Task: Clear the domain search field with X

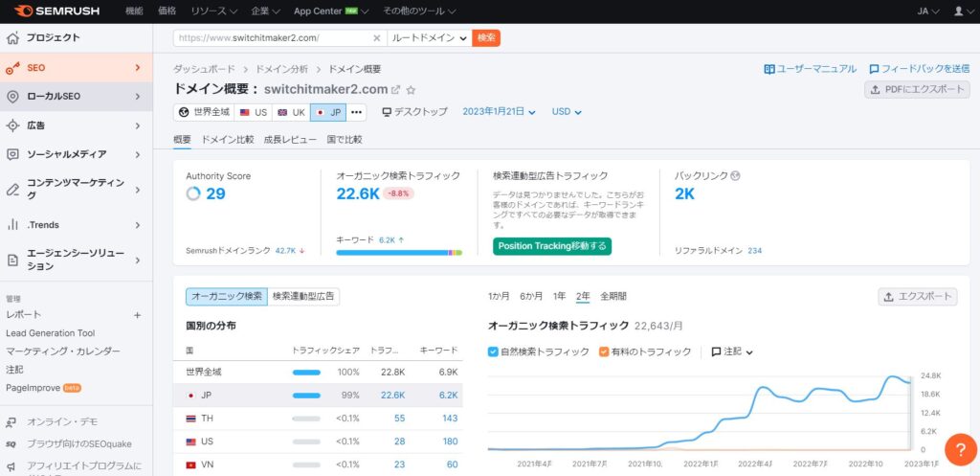Action: [377, 38]
